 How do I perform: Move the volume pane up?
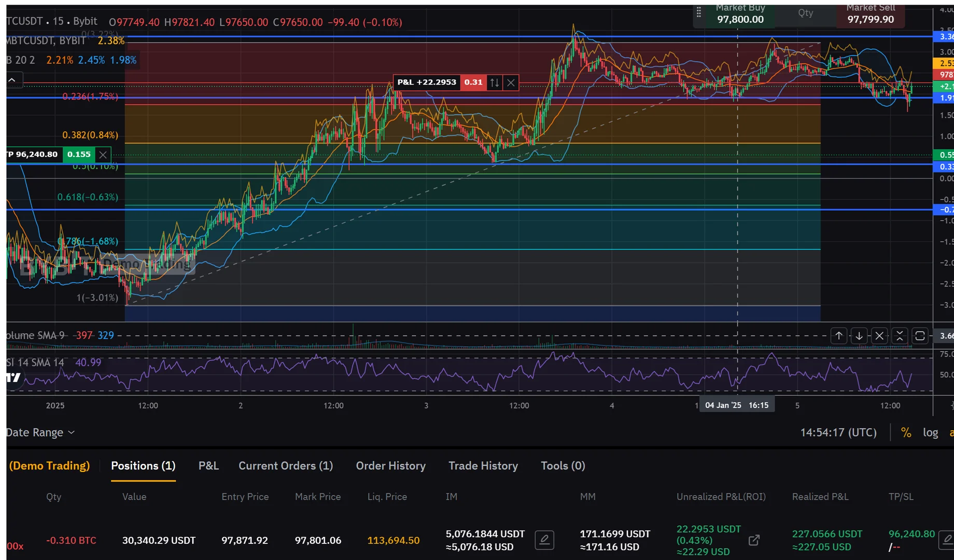click(x=838, y=336)
